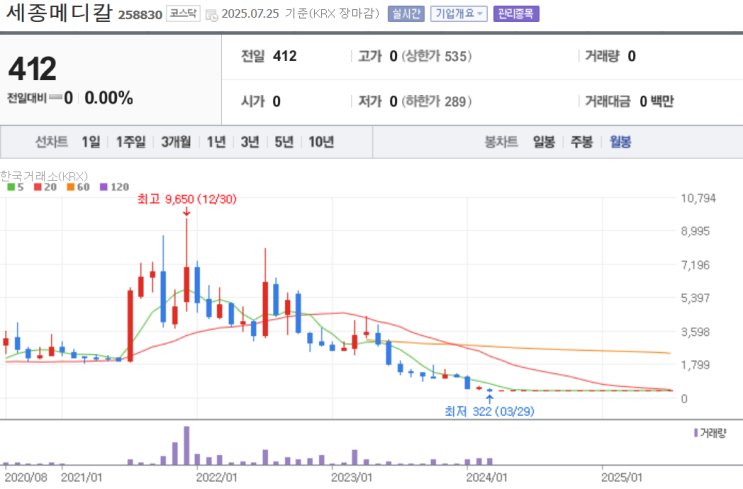Switch to 주봉 weekly candle chart

(581, 142)
